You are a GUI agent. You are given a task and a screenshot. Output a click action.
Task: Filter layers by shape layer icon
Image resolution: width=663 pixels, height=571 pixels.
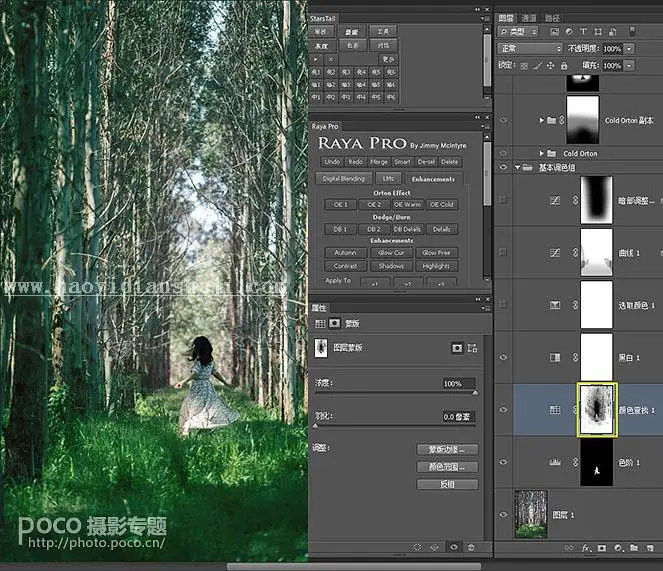(x=598, y=32)
